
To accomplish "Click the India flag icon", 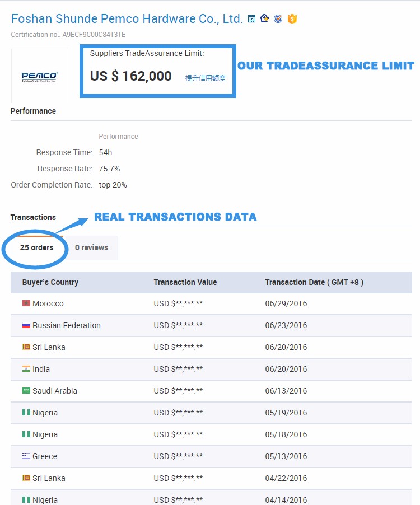I will [x=26, y=369].
